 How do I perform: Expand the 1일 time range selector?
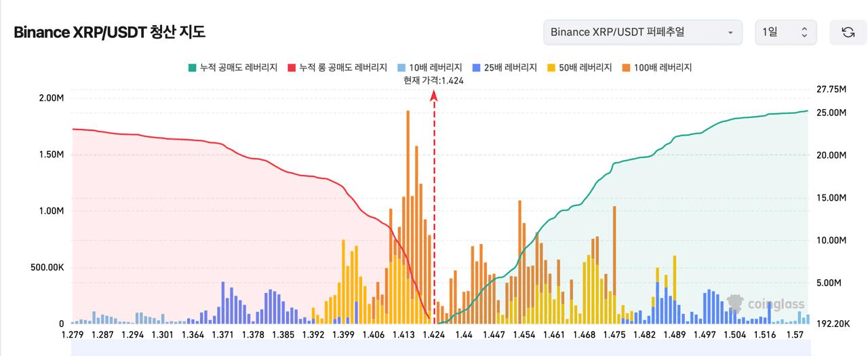coord(785,33)
